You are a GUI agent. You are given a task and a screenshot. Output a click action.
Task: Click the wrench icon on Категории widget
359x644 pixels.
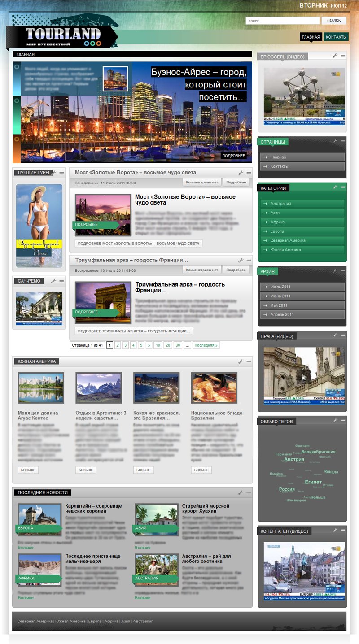335,187
